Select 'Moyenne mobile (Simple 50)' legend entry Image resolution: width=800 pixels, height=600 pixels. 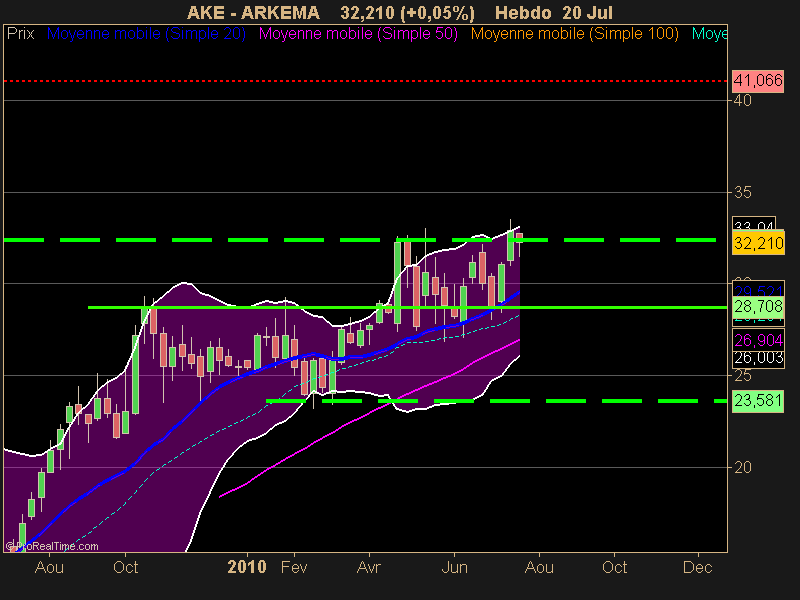(358, 34)
